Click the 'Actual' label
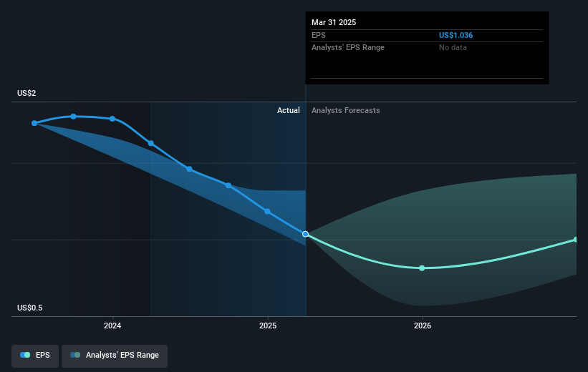The width and height of the screenshot is (588, 372). click(289, 110)
